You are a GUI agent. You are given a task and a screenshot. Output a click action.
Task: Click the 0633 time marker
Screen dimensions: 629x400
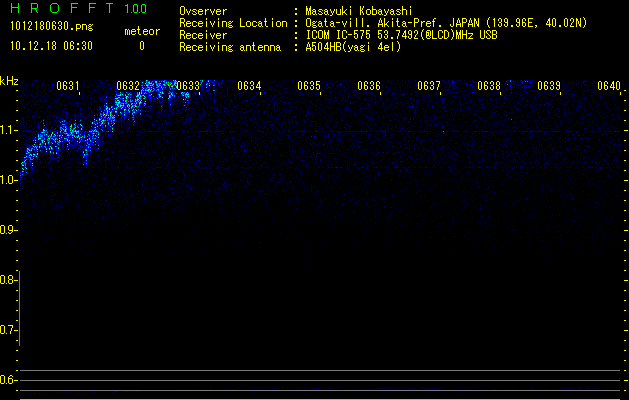tap(188, 86)
